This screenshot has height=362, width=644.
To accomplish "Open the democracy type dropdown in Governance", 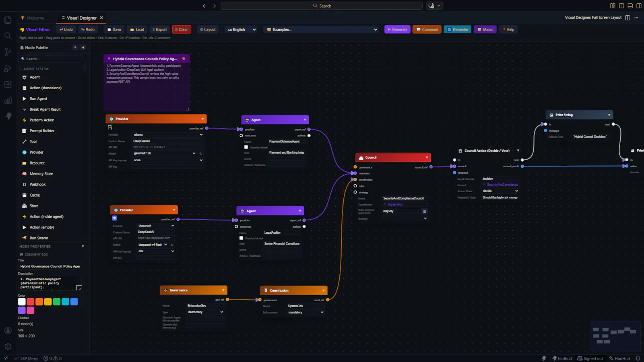I will point(205,312).
